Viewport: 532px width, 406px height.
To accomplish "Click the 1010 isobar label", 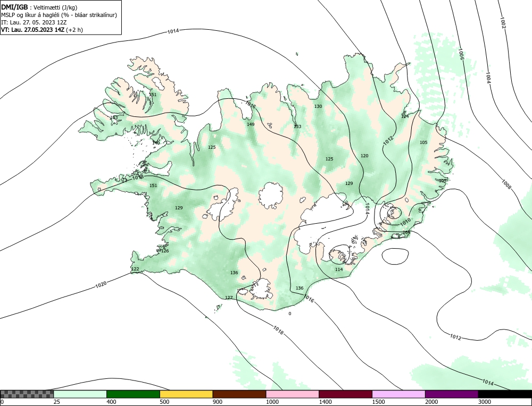I will click(405, 222).
